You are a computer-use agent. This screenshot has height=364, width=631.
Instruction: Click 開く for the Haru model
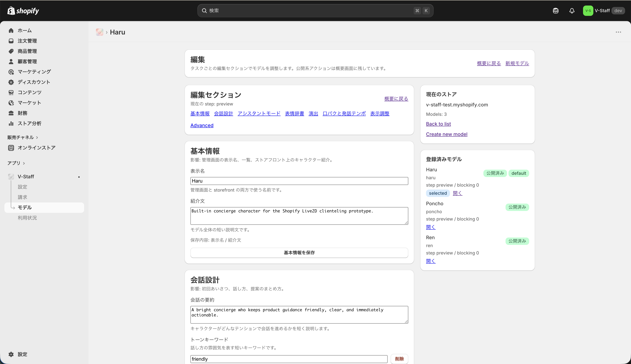tap(458, 193)
